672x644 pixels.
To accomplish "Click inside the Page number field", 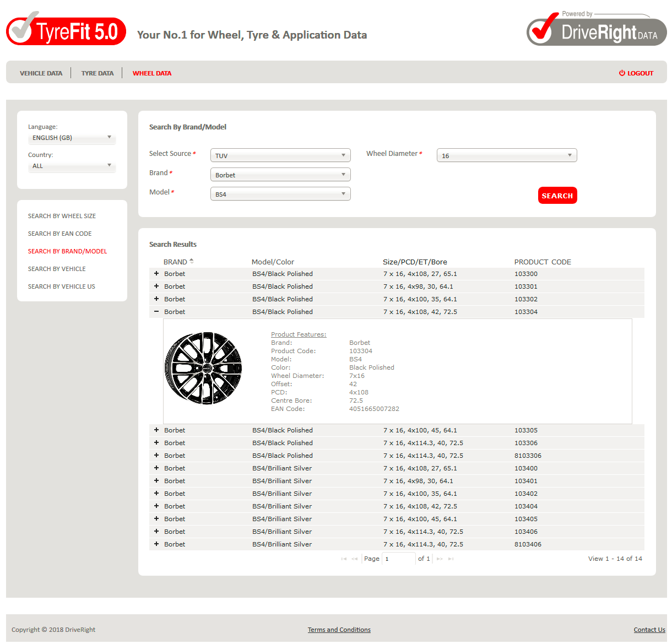I will 398,558.
